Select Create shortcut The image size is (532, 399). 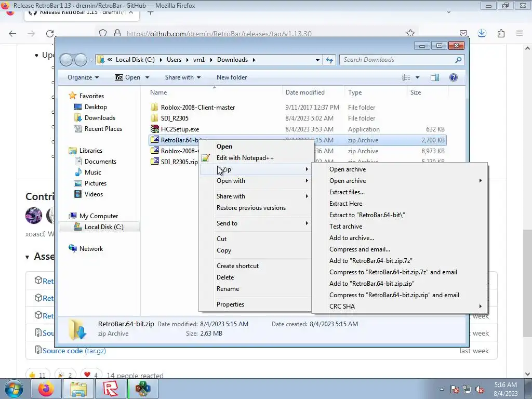point(237,266)
